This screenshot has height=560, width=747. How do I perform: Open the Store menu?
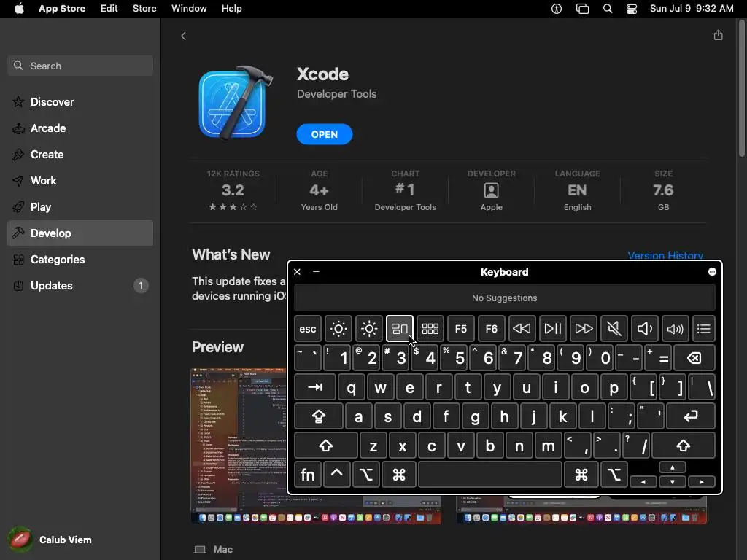tap(144, 9)
